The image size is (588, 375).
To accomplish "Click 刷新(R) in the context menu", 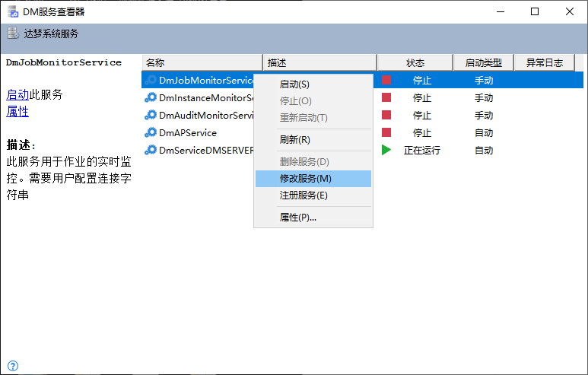I will click(x=294, y=140).
